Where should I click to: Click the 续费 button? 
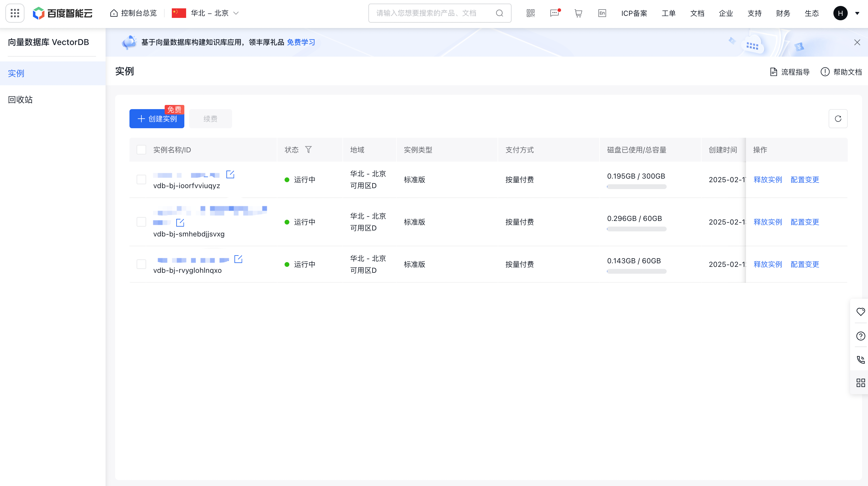210,119
